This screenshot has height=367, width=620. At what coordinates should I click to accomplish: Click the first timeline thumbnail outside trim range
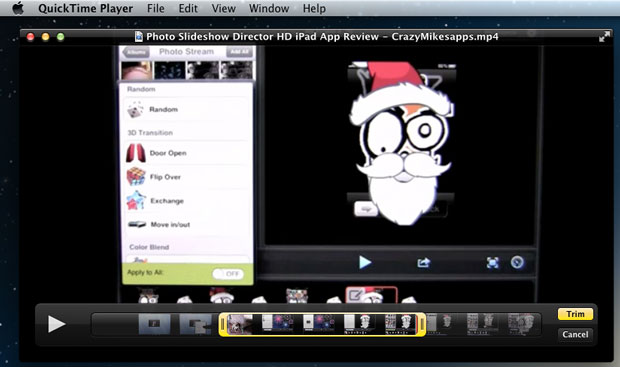154,324
